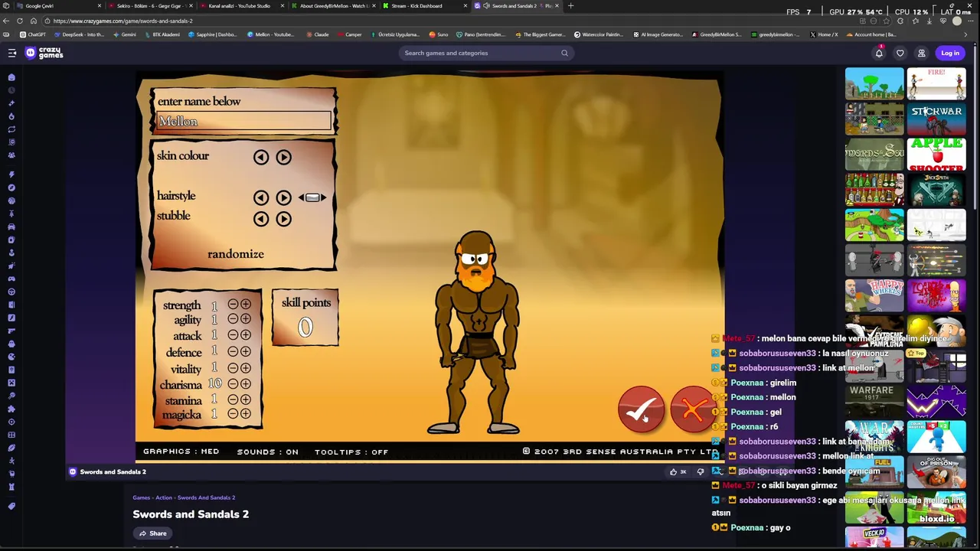
Task: Click the browser address bar URL
Action: coord(122,21)
